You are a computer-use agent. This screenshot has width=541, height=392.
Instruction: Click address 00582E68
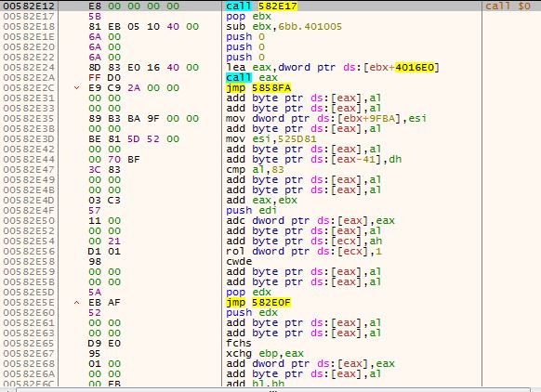point(29,364)
